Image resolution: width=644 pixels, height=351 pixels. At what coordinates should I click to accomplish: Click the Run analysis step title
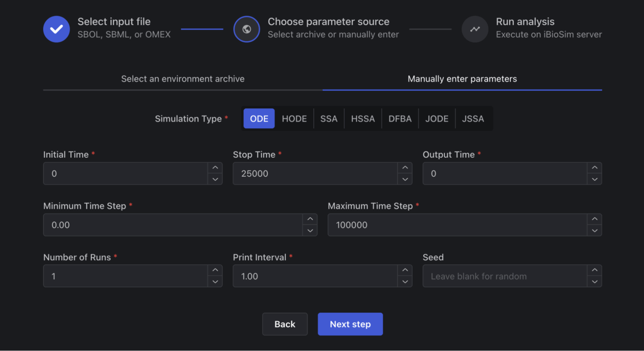pos(525,22)
